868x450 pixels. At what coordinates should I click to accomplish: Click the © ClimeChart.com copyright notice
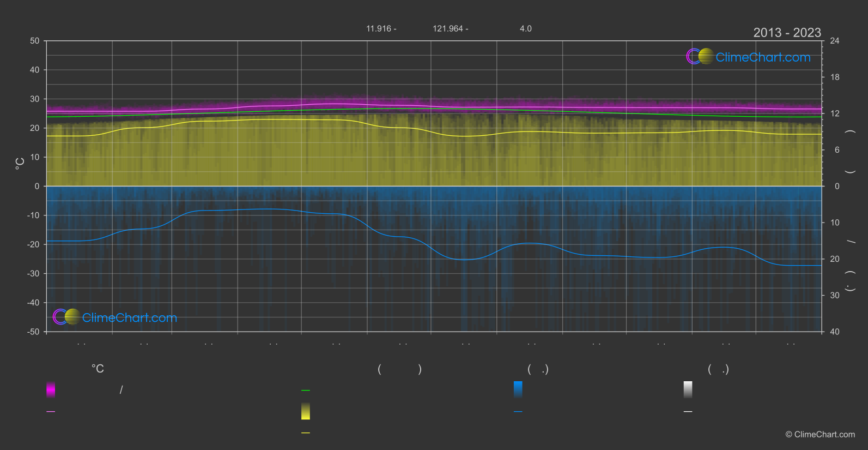click(820, 434)
